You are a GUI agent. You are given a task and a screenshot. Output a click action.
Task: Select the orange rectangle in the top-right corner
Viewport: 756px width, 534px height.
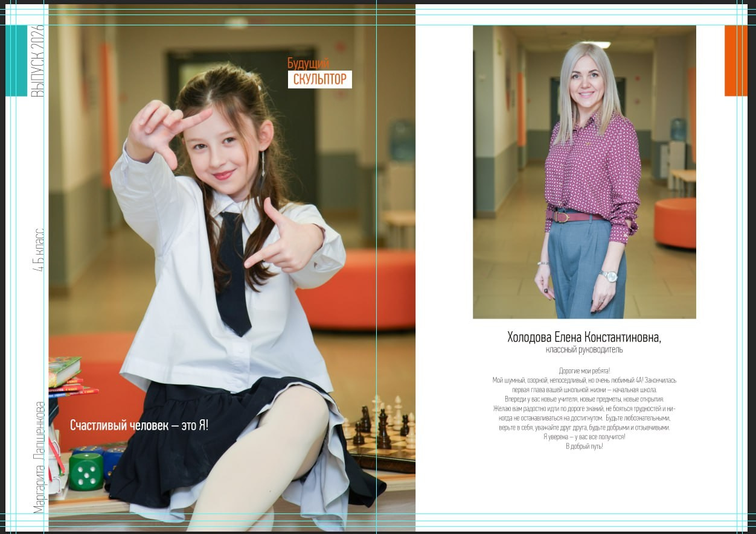735,60
